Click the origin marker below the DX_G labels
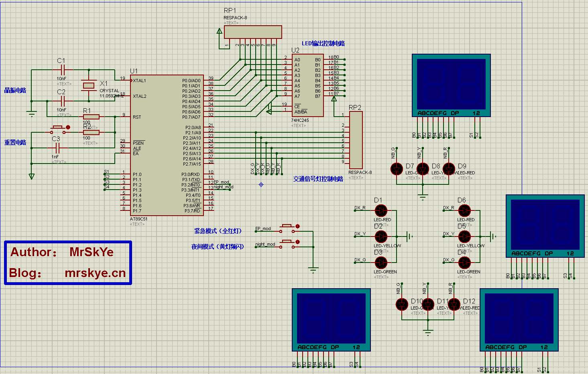Viewport: 588px width, 374px height. click(x=261, y=184)
